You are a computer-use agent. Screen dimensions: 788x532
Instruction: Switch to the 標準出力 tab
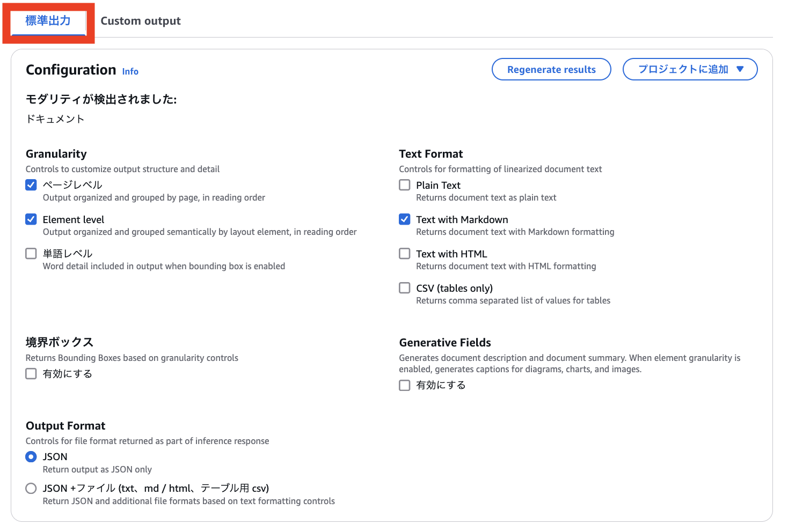(48, 21)
